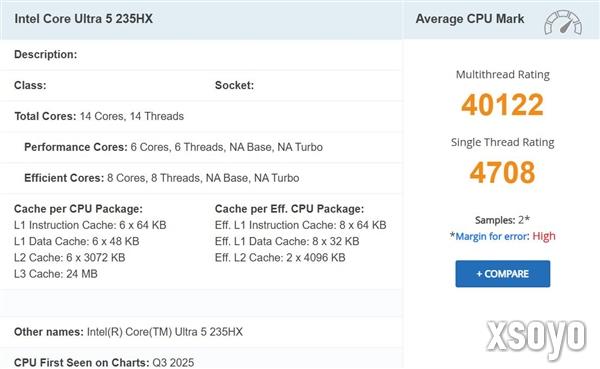Select Eff. L2 Cache: 2 x 4096 KB

point(280,258)
